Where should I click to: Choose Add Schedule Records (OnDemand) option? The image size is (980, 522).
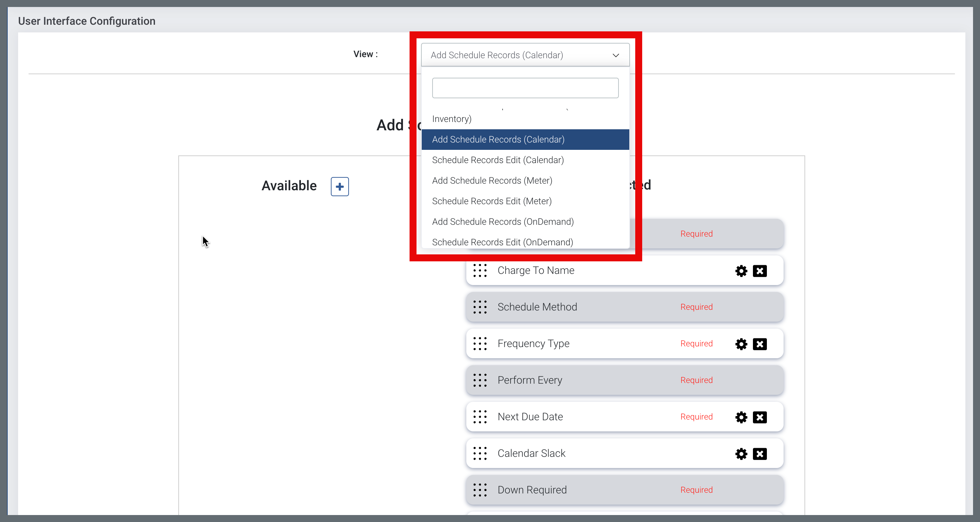503,222
